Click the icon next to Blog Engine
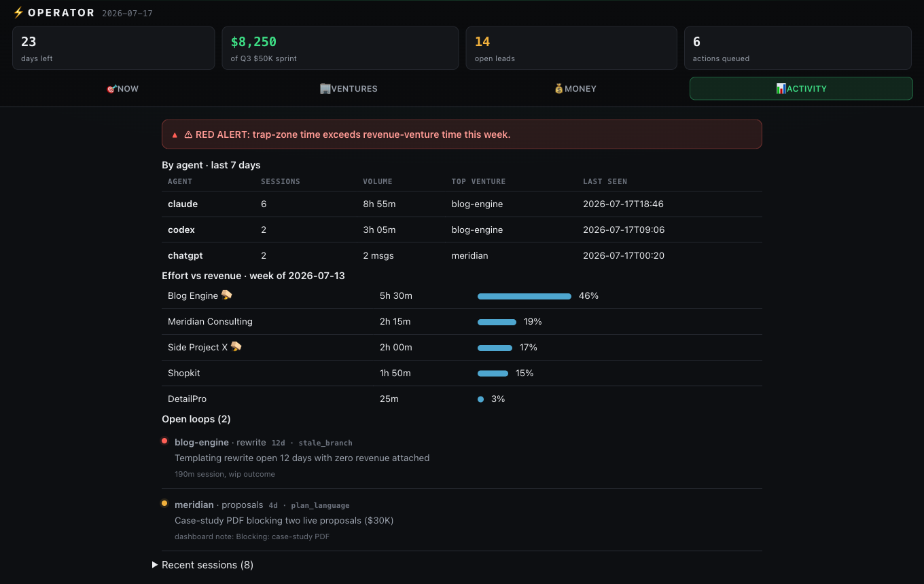The width and height of the screenshot is (924, 584). click(227, 295)
